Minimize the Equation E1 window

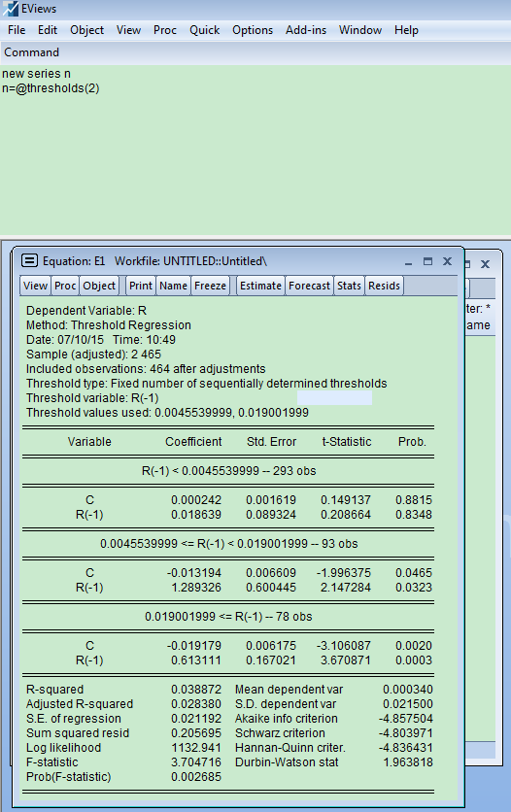tap(408, 261)
